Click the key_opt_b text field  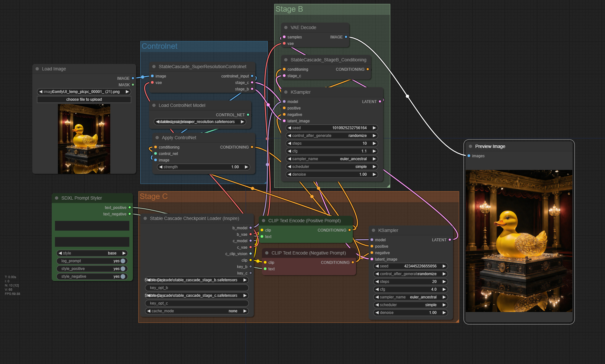tap(197, 288)
